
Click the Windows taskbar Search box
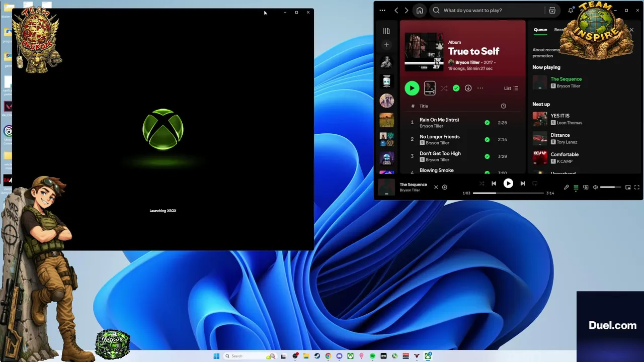250,356
